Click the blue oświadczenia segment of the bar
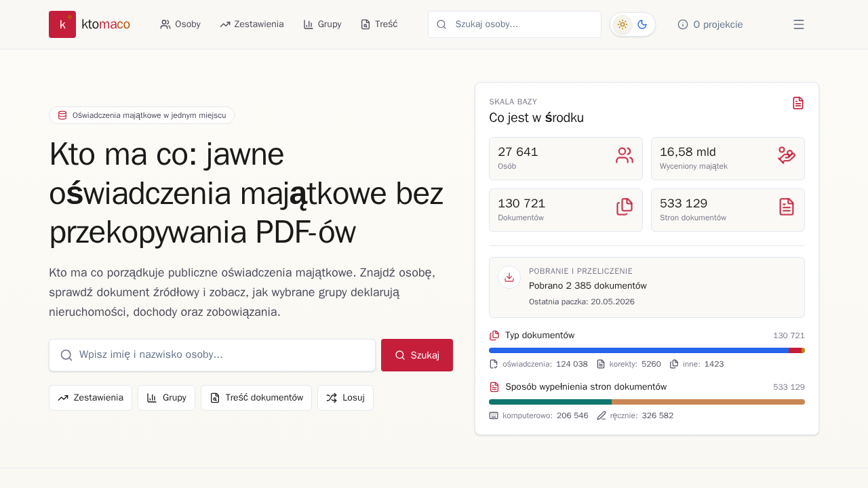This screenshot has width=868, height=488. pyautogui.click(x=639, y=350)
